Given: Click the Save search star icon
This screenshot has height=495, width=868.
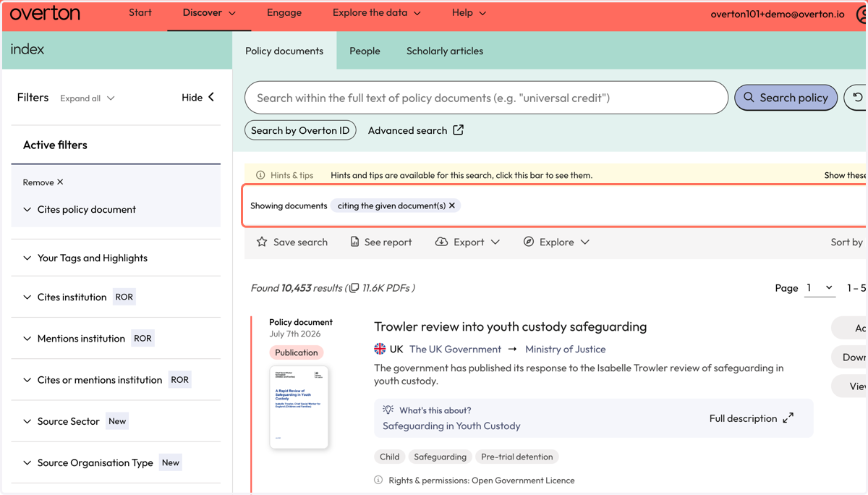Looking at the screenshot, I should pos(262,242).
